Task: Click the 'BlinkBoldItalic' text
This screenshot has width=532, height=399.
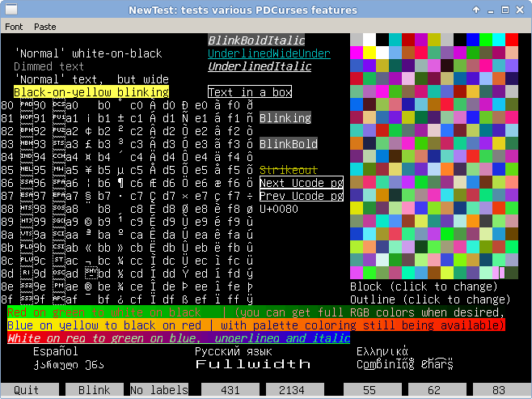Action: pyautogui.click(x=256, y=40)
